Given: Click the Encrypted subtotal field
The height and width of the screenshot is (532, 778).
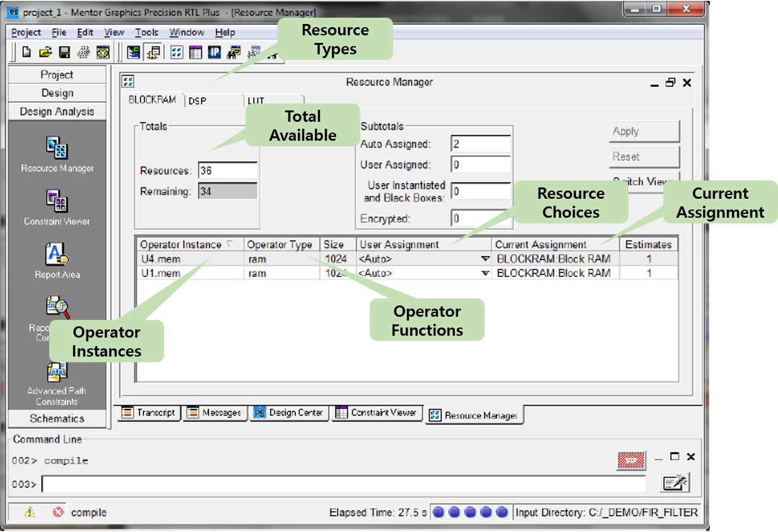Looking at the screenshot, I should coord(481,218).
